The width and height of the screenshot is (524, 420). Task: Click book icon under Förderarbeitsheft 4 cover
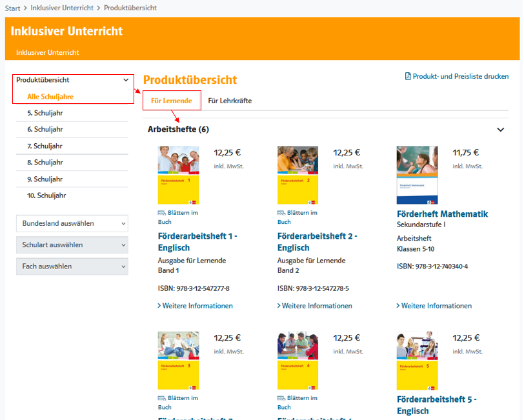(x=281, y=398)
